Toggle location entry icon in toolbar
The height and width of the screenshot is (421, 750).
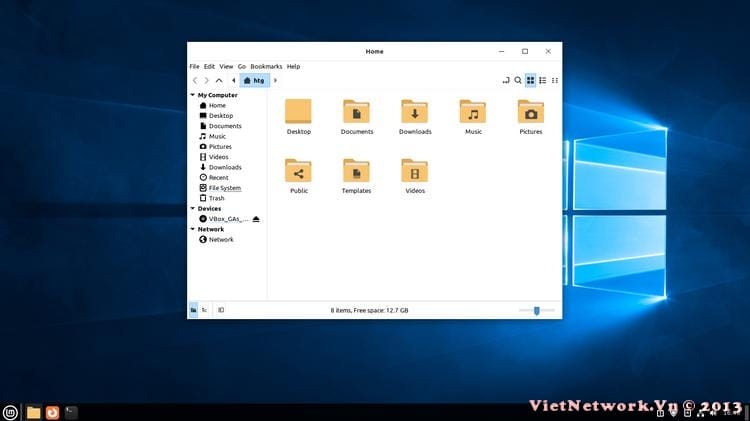tap(505, 80)
